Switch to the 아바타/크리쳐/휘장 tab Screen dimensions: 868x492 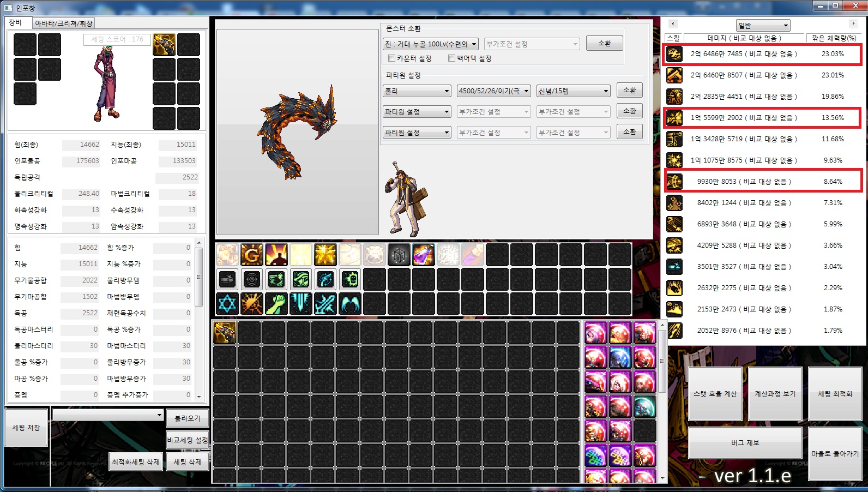64,23
